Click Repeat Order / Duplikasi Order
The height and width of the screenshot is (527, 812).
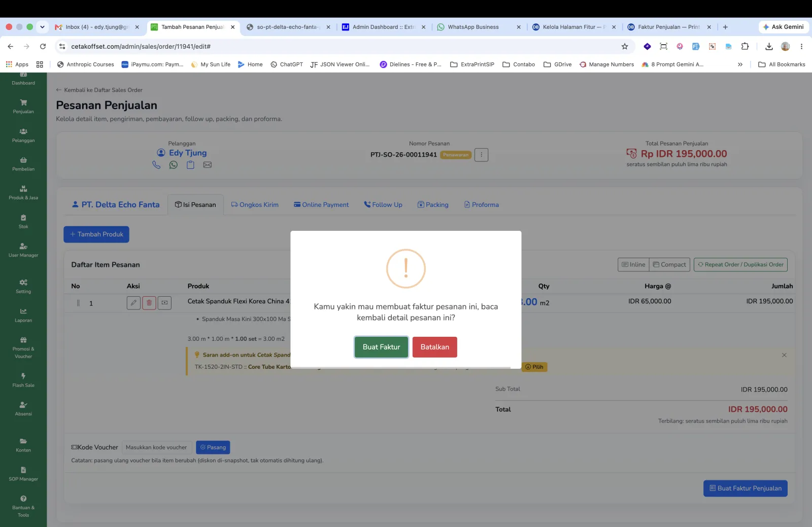pos(740,264)
